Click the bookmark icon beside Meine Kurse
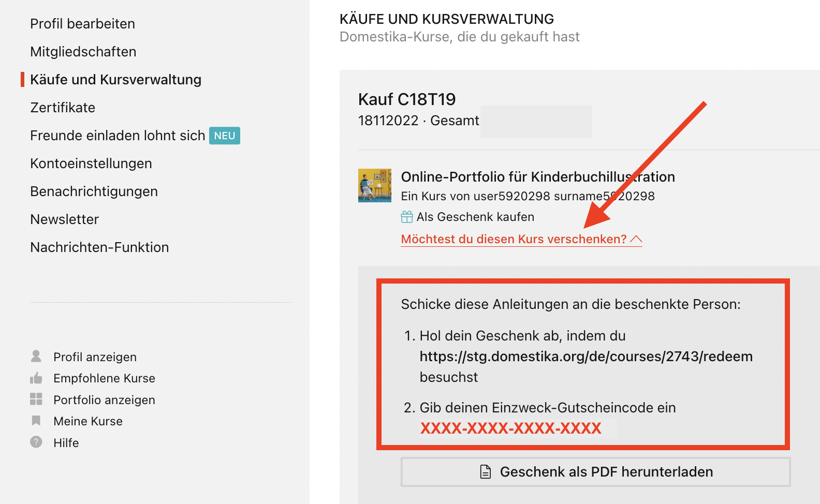 pos(36,421)
